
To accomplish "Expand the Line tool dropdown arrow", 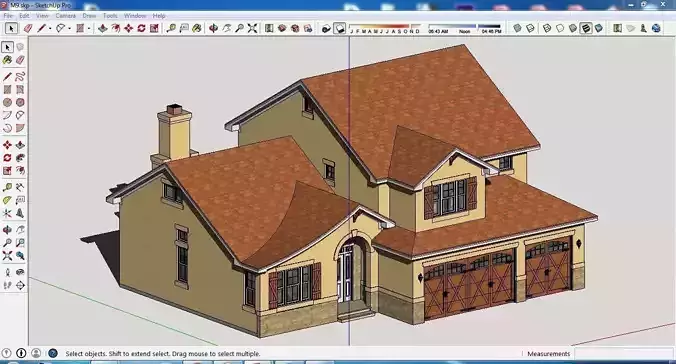I will [50, 28].
